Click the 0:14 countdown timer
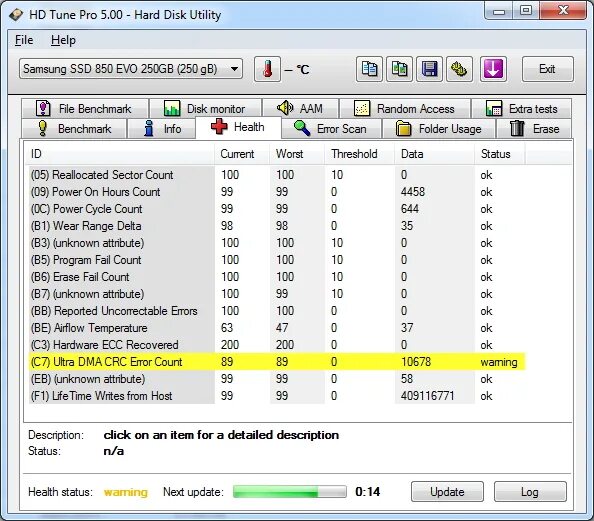 [367, 492]
